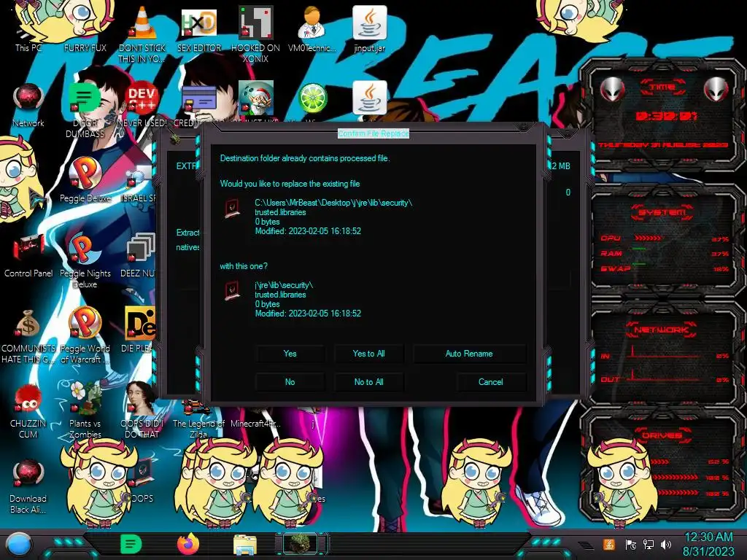Screen dimensions: 747x560
Task: Select the This PC desktop label
Action: coord(28,47)
